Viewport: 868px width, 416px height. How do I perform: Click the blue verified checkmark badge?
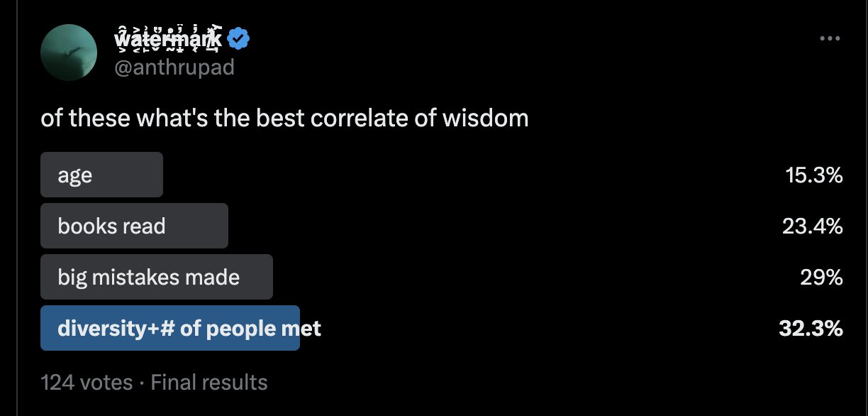(238, 40)
